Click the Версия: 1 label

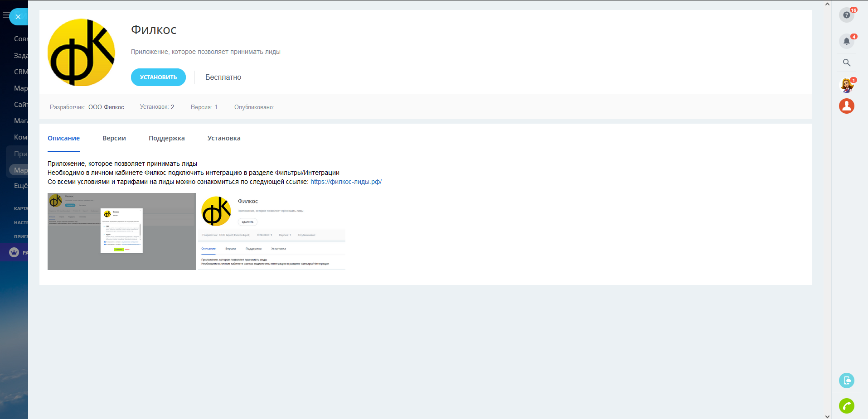click(x=204, y=107)
